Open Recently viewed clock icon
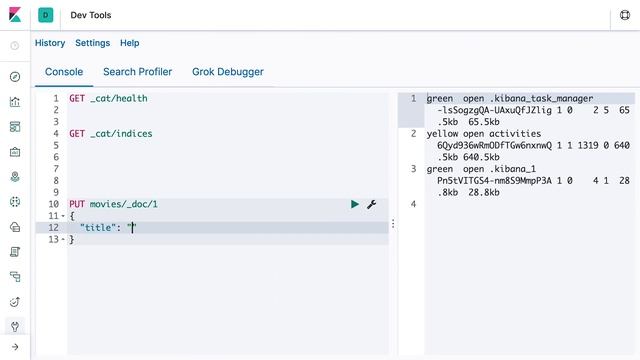Image resolution: width=640 pixels, height=360 pixels. (x=15, y=46)
